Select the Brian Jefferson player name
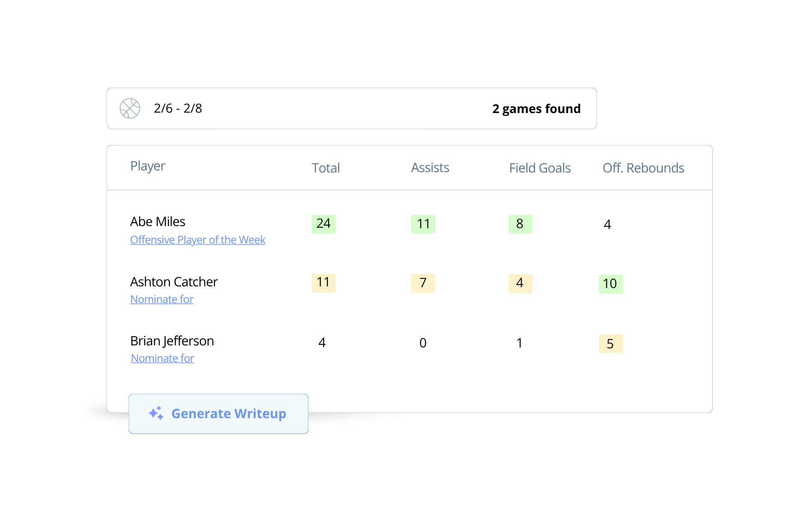Viewport: 798px width, 532px height. (x=172, y=341)
